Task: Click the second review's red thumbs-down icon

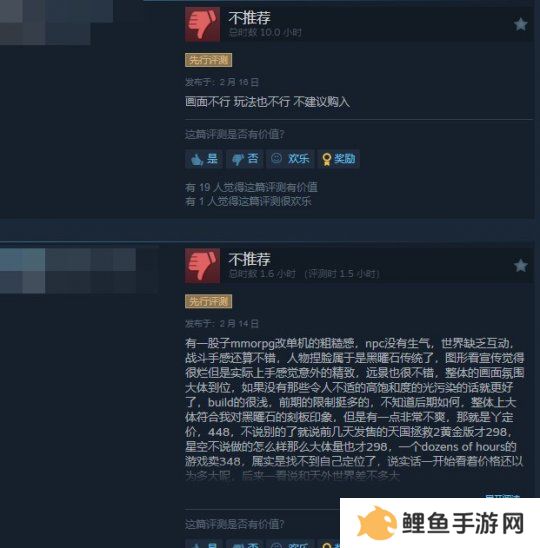Action: pyautogui.click(x=202, y=266)
